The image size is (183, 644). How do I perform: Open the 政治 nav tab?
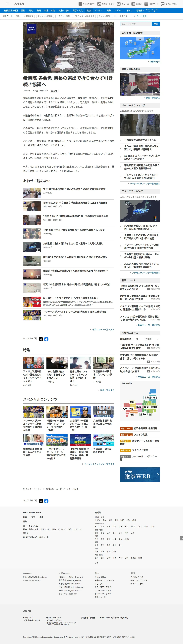89,11
